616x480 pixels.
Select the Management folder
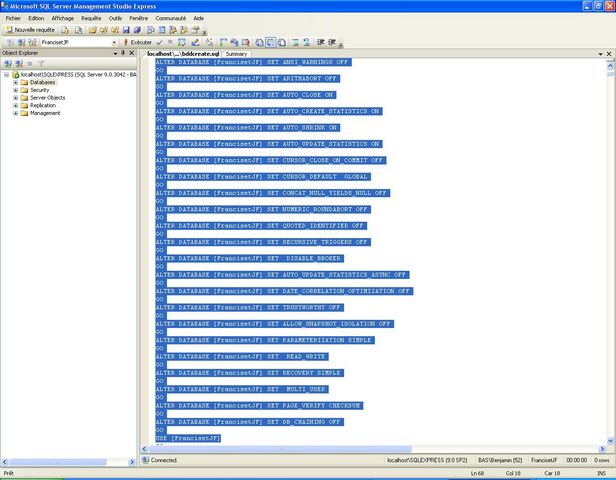45,113
